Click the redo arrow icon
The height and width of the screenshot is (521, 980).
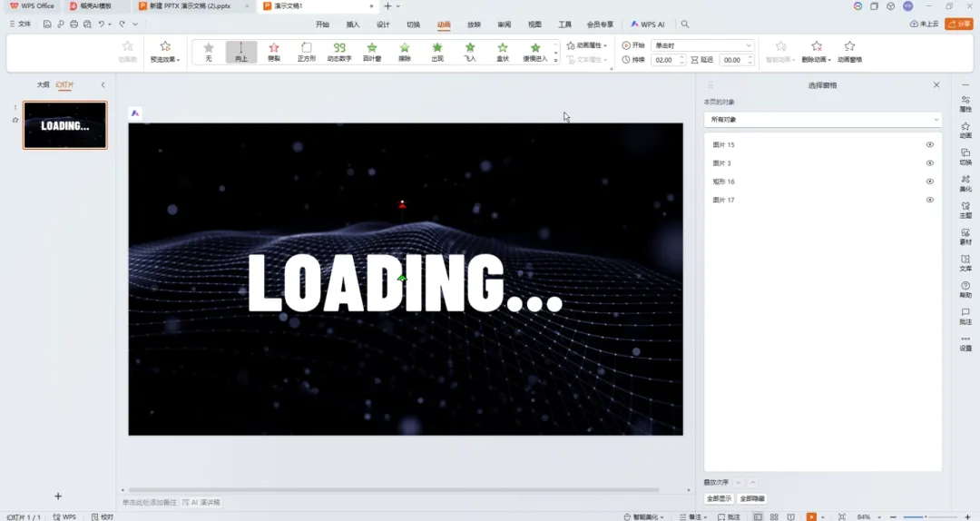pos(122,24)
